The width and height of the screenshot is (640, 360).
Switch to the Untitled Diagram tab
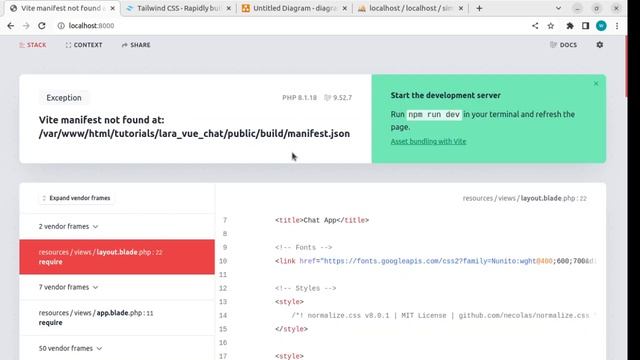click(294, 8)
